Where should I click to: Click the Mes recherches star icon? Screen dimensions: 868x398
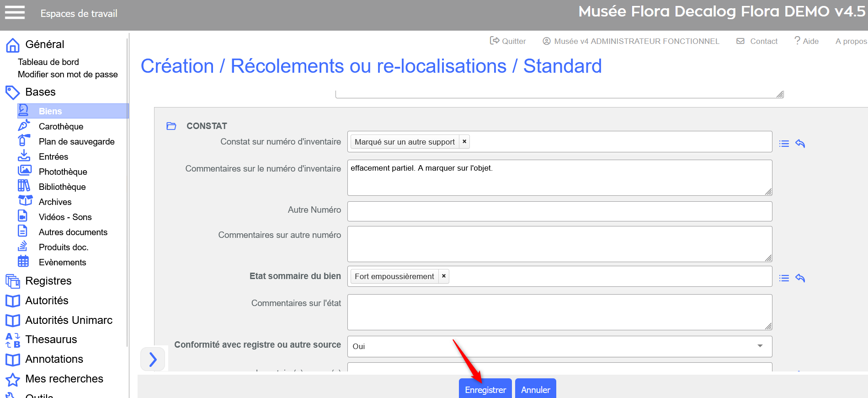[x=12, y=379]
